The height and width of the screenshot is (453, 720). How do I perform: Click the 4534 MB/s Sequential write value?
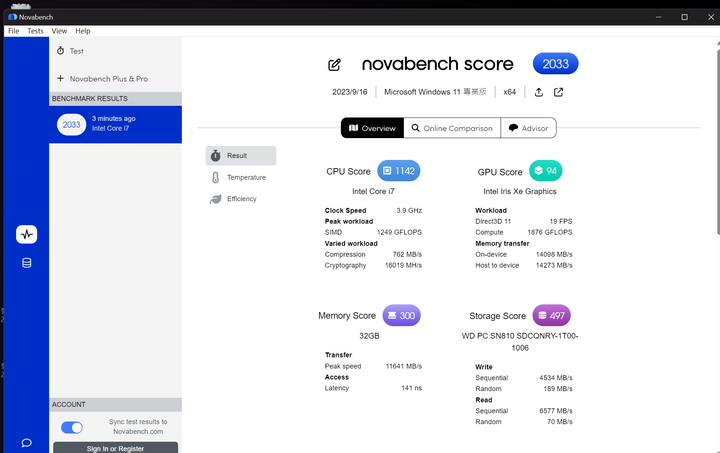(x=556, y=378)
